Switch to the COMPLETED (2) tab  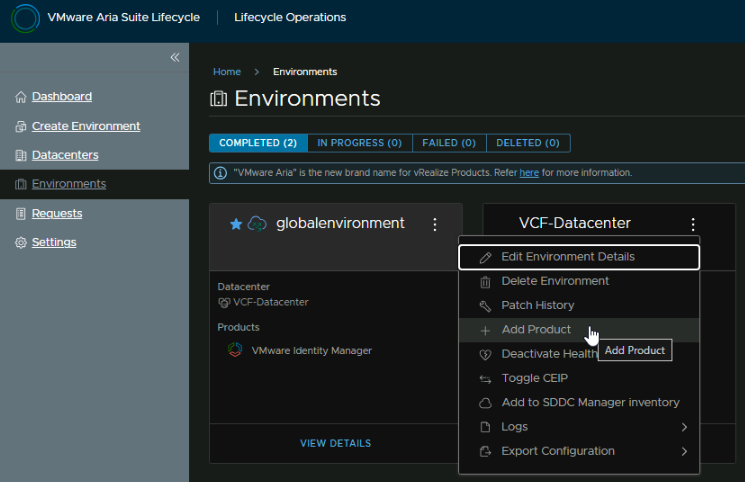tap(258, 143)
